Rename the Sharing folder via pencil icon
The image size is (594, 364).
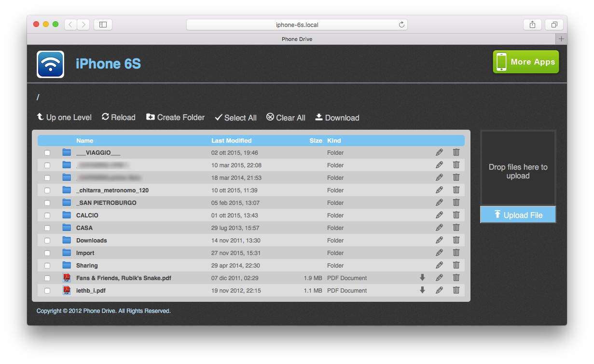(439, 265)
